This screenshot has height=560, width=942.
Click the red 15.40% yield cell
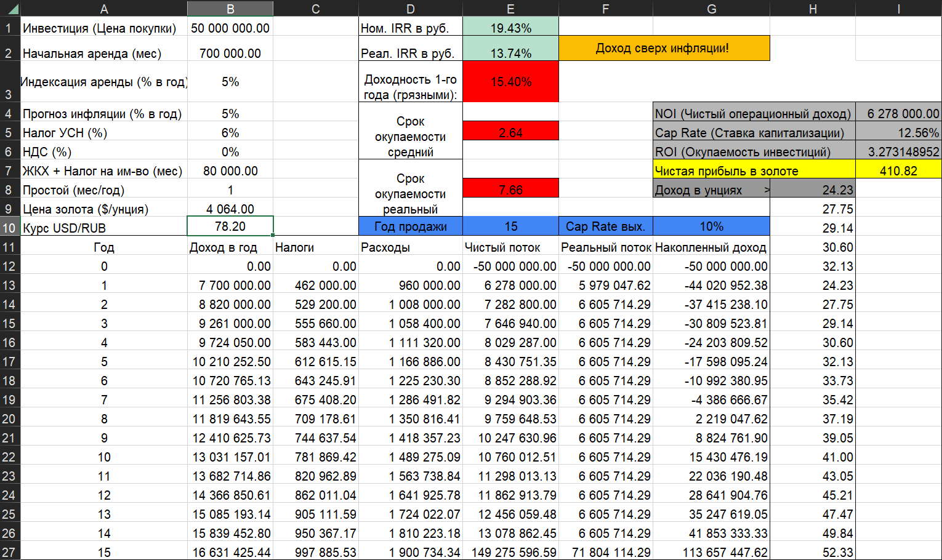[x=510, y=81]
